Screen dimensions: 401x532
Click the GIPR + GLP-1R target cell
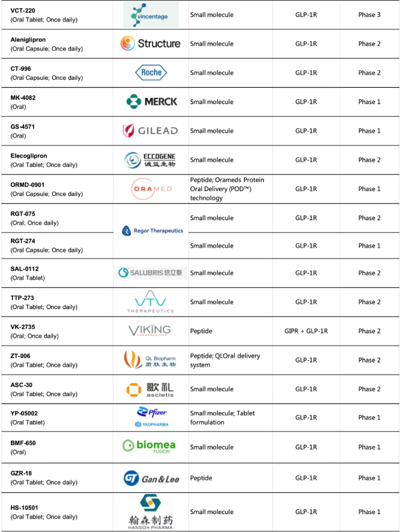pos(306,331)
